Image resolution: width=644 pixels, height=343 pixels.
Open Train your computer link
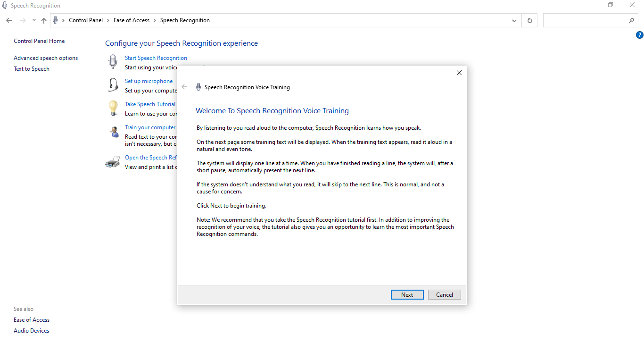click(150, 127)
